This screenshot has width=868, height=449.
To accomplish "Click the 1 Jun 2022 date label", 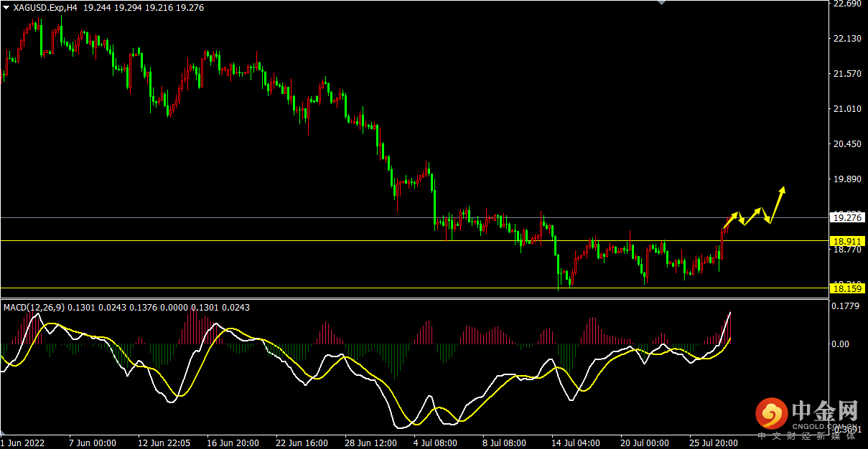I will [x=24, y=443].
